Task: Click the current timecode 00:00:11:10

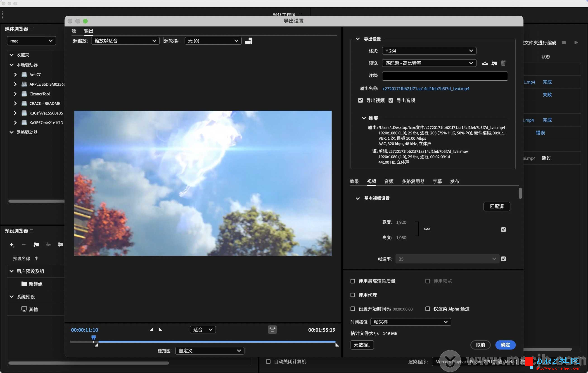Action: pyautogui.click(x=85, y=330)
